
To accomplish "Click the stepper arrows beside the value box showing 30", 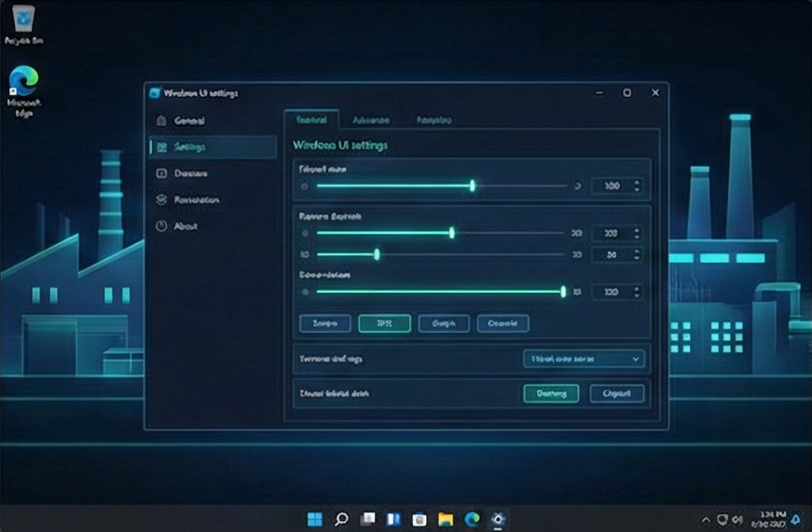I will 637,254.
